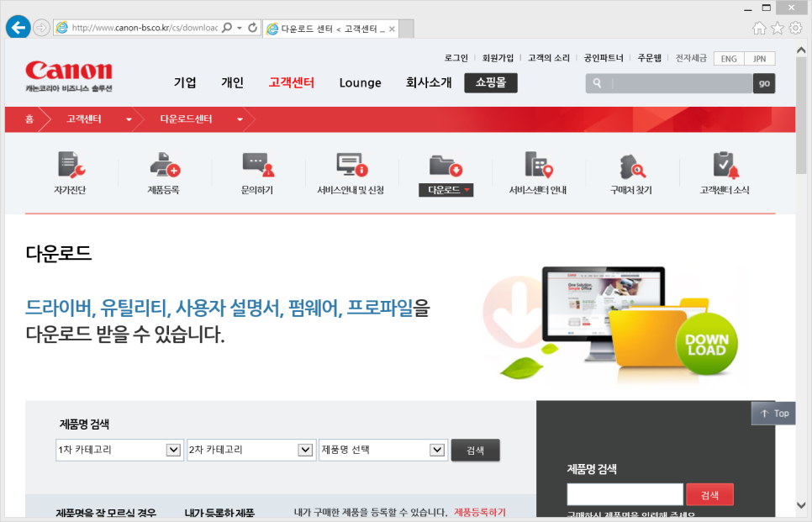This screenshot has height=522, width=812.
Task: Expand the 고객센터 breadcrumb dropdown
Action: coord(129,119)
